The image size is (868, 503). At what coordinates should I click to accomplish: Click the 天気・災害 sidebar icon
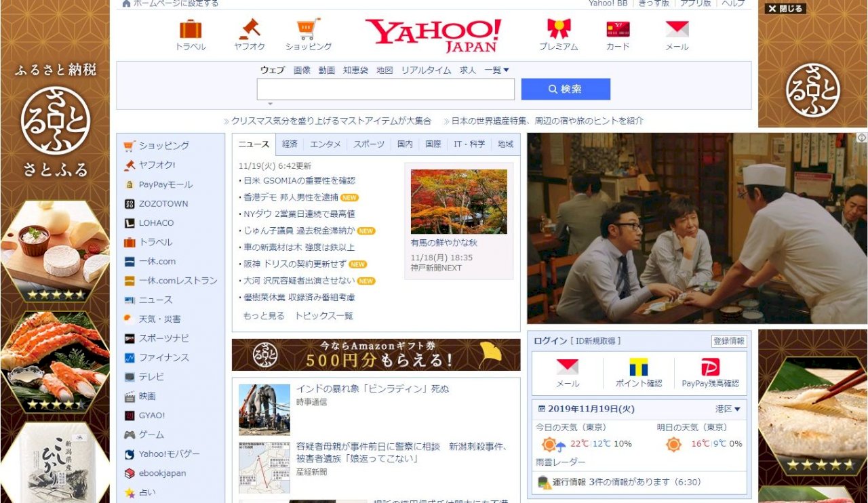[x=130, y=319]
